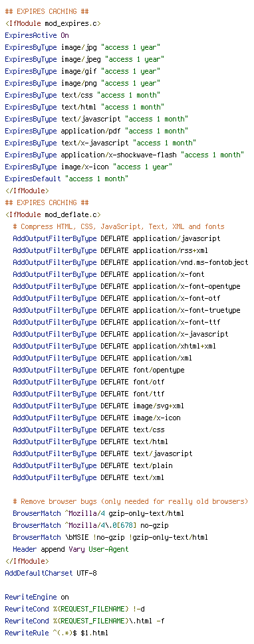This screenshot has height=644, width=254.
Task: Select the ExpiresByType image/x-icon line
Action: [x=89, y=167]
